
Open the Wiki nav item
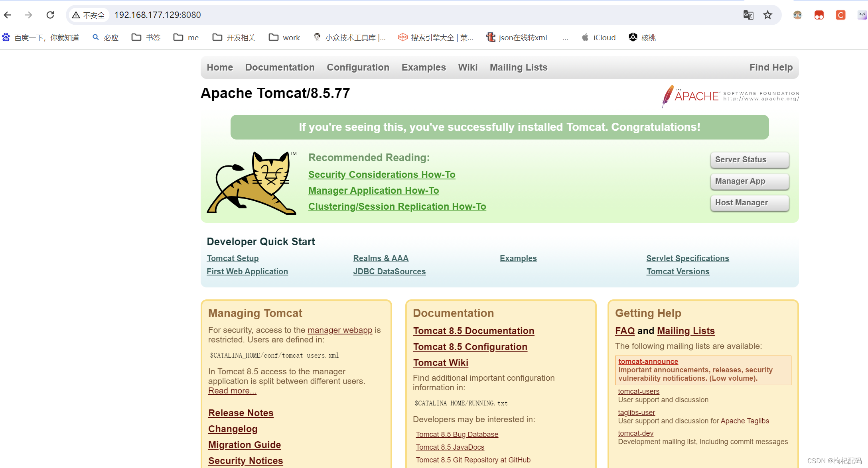[468, 67]
